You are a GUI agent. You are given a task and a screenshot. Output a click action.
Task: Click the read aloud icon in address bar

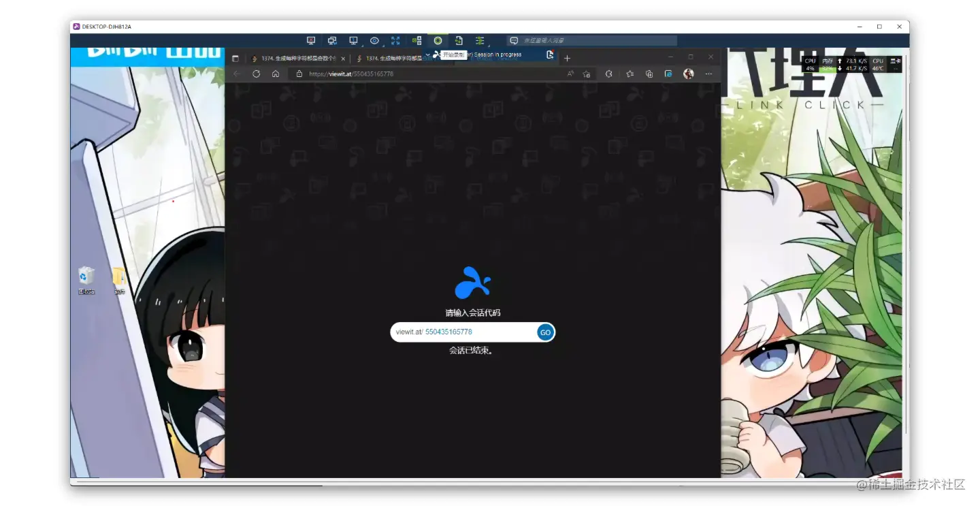click(x=570, y=74)
